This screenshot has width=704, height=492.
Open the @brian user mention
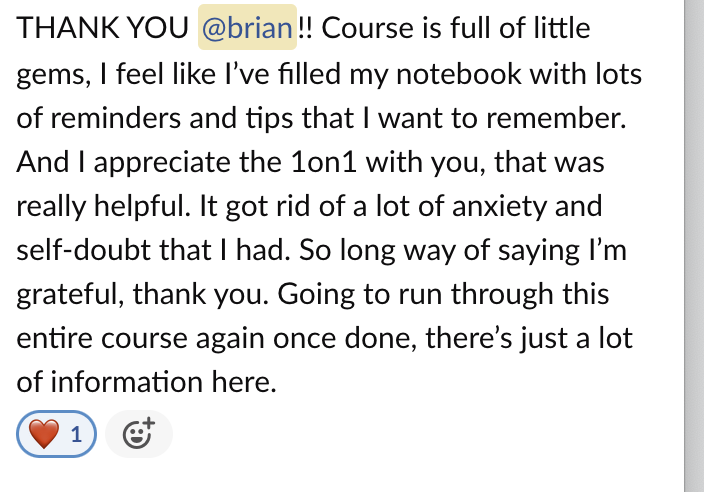click(x=247, y=27)
